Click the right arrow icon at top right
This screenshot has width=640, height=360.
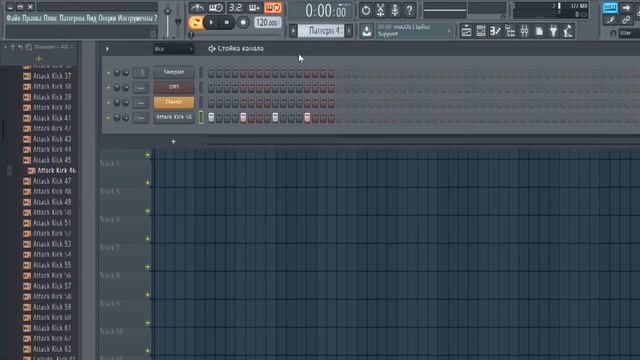[x=627, y=8]
